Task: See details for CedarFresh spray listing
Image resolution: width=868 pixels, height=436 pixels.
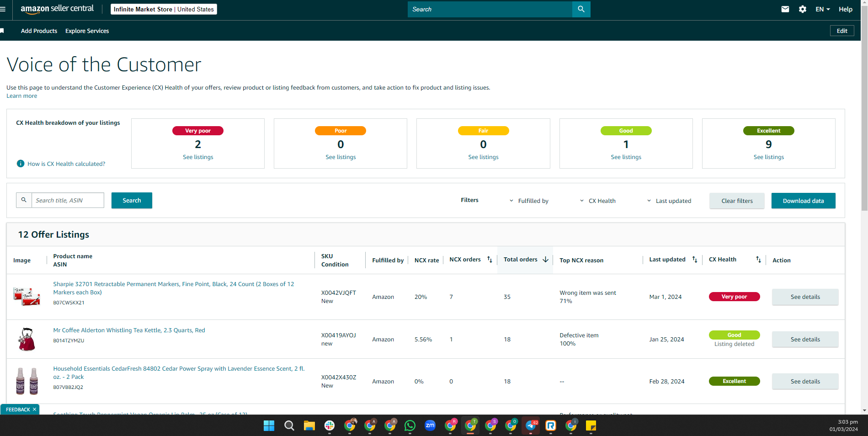Action: (x=805, y=381)
